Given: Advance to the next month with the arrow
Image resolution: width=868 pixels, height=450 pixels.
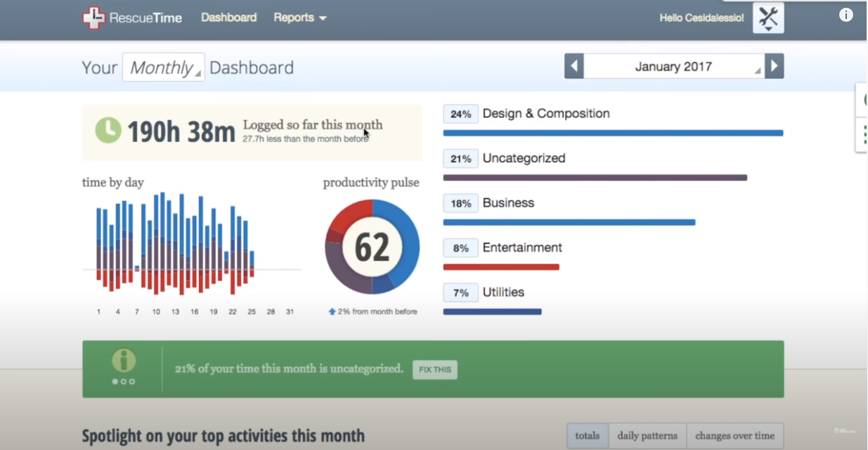Looking at the screenshot, I should click(x=774, y=65).
